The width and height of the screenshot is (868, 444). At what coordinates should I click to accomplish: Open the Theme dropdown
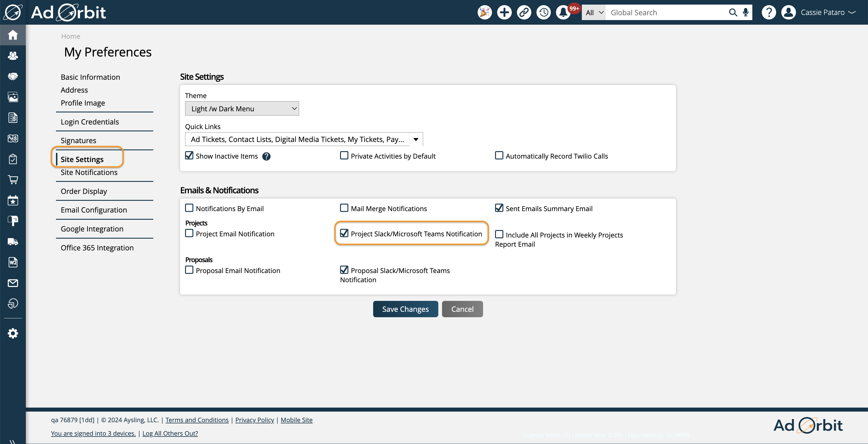(242, 108)
